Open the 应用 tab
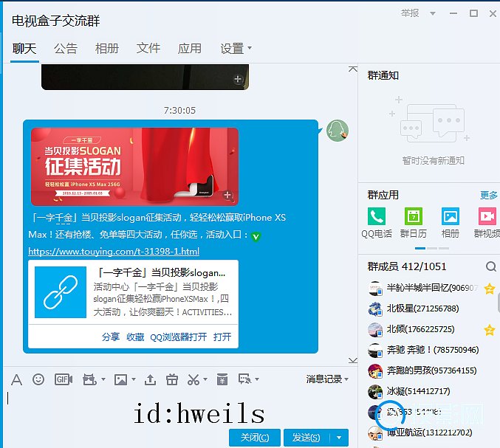 [190, 49]
